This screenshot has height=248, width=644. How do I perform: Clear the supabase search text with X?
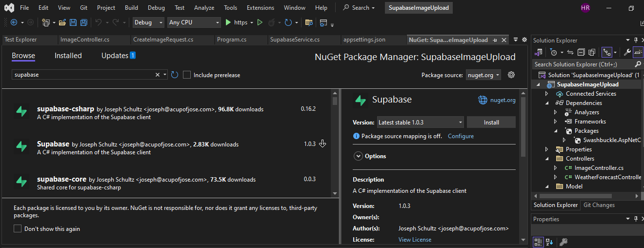point(158,75)
